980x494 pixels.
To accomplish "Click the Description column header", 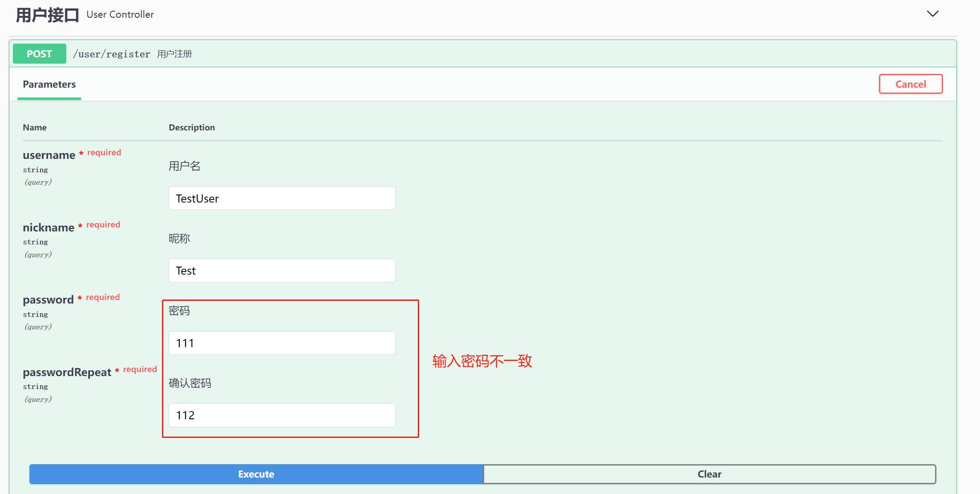I will pyautogui.click(x=191, y=128).
